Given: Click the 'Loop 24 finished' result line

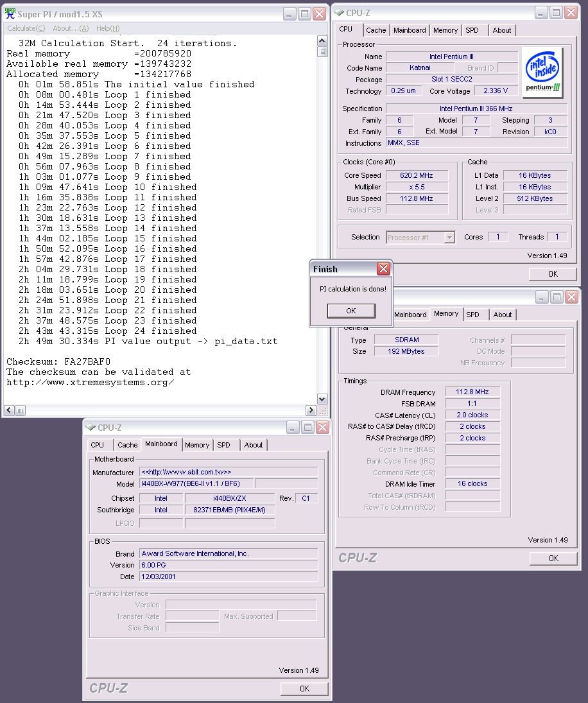Looking at the screenshot, I should tap(108, 331).
